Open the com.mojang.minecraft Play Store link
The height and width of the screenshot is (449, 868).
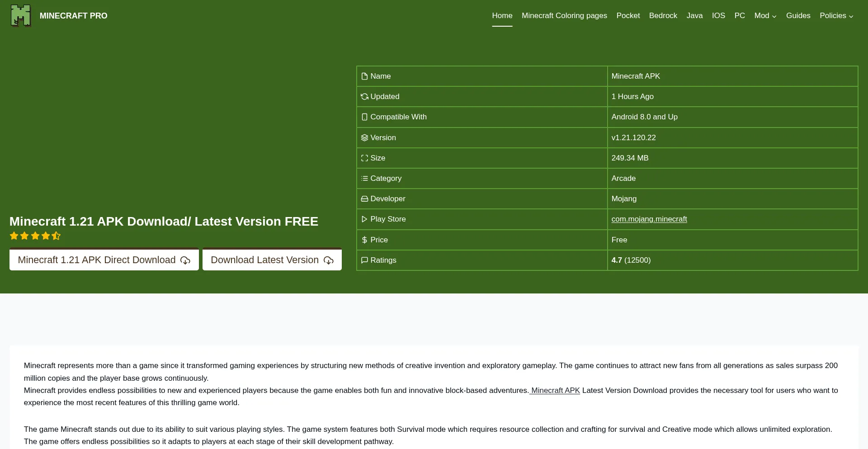pyautogui.click(x=649, y=219)
